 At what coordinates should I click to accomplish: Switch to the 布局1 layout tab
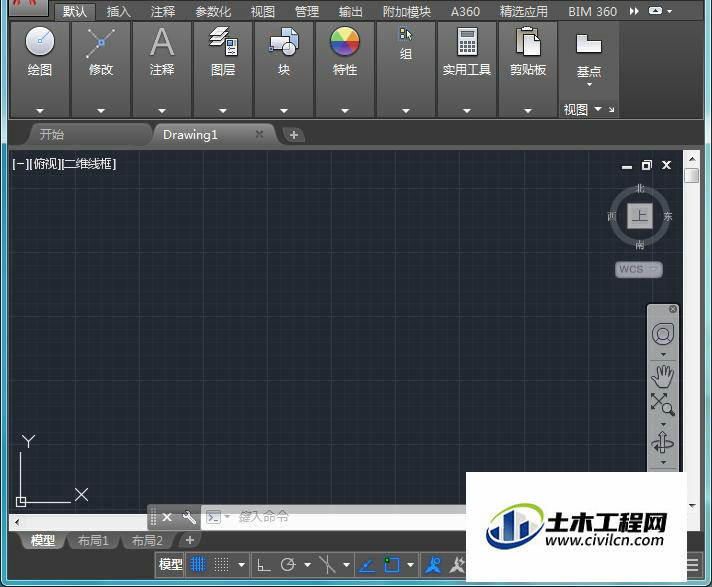(x=93, y=541)
